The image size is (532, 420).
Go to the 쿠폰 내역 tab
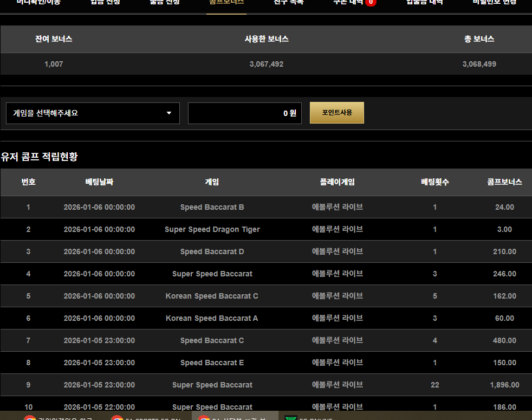coord(348,3)
